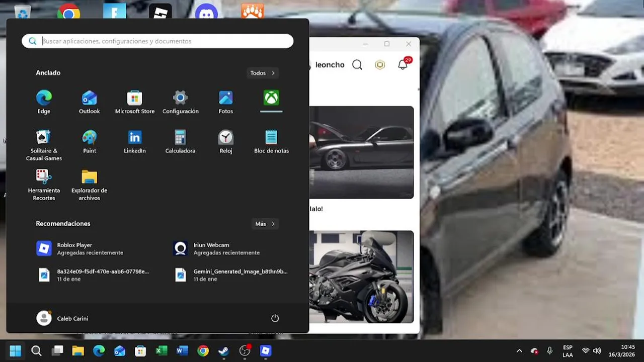Screen dimensions: 644x362
Task: Open Wi-Fi network tray icon
Action: 586,350
